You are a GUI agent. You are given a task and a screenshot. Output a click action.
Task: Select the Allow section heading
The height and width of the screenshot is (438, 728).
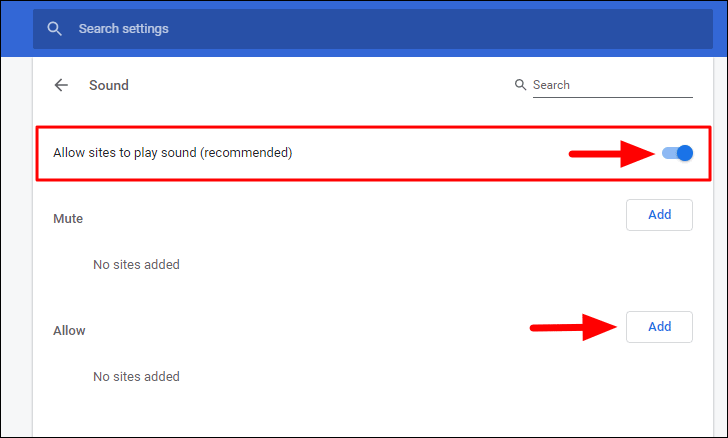point(69,330)
